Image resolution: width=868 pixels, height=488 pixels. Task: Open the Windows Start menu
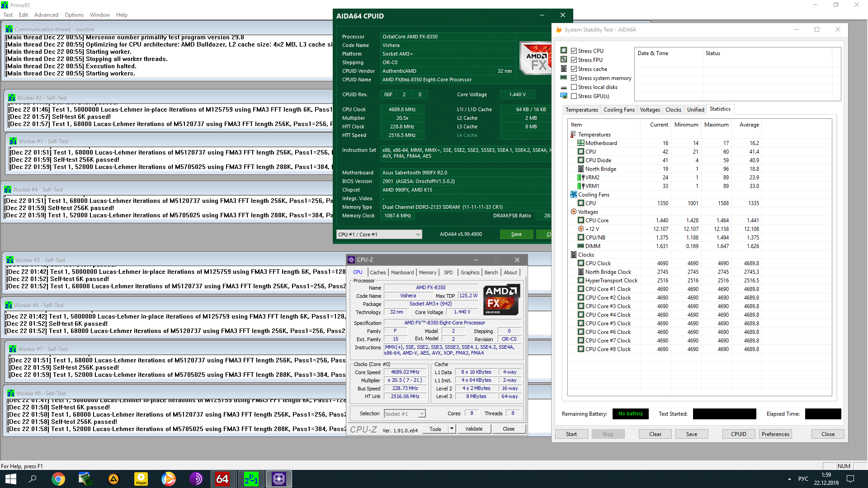pyautogui.click(x=11, y=479)
